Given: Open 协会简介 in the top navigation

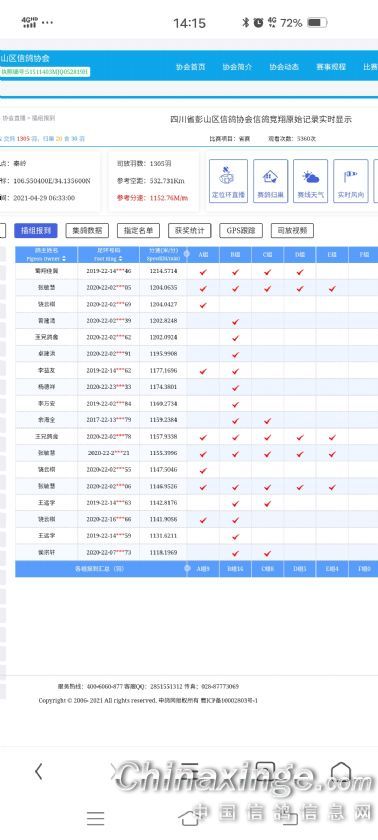Looking at the screenshot, I should (237, 67).
